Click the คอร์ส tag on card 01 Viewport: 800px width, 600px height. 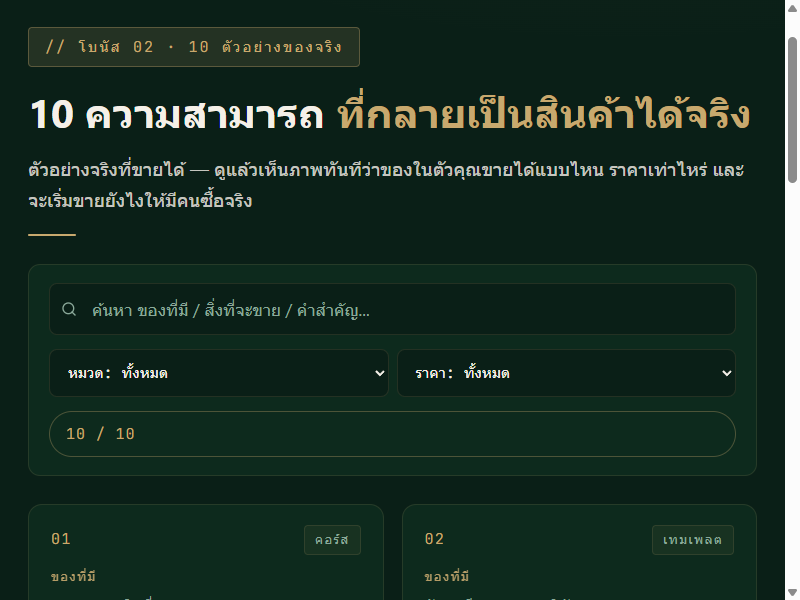click(332, 540)
